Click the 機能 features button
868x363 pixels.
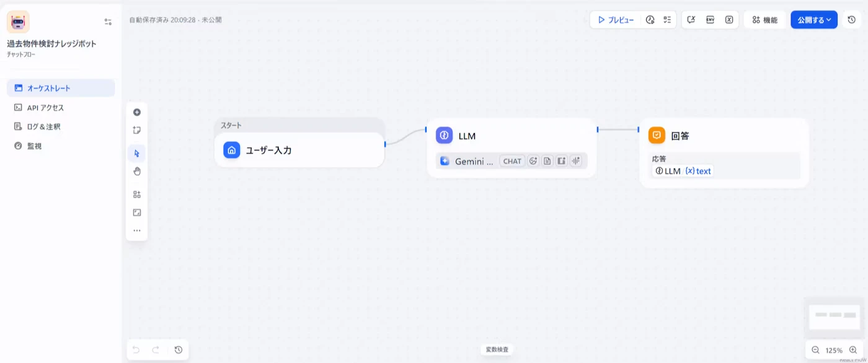[764, 20]
